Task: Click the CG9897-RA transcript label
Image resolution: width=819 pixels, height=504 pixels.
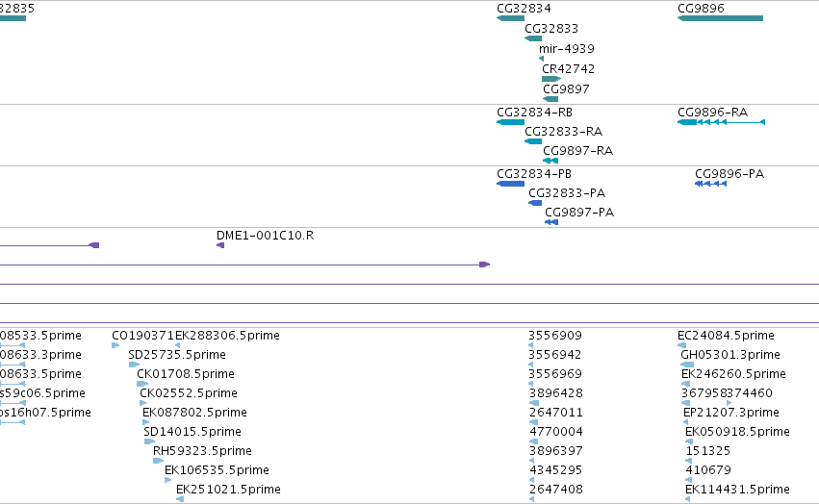Action: 577,151
